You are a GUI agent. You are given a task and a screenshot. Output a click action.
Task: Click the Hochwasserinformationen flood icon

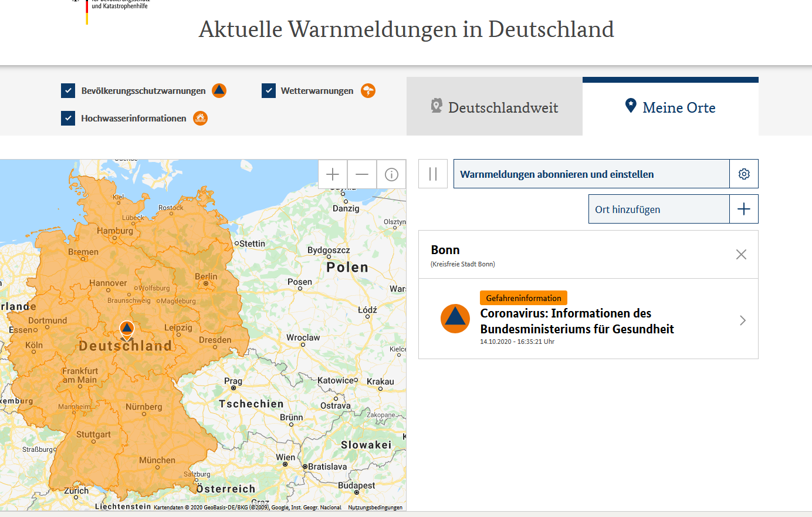coord(201,118)
